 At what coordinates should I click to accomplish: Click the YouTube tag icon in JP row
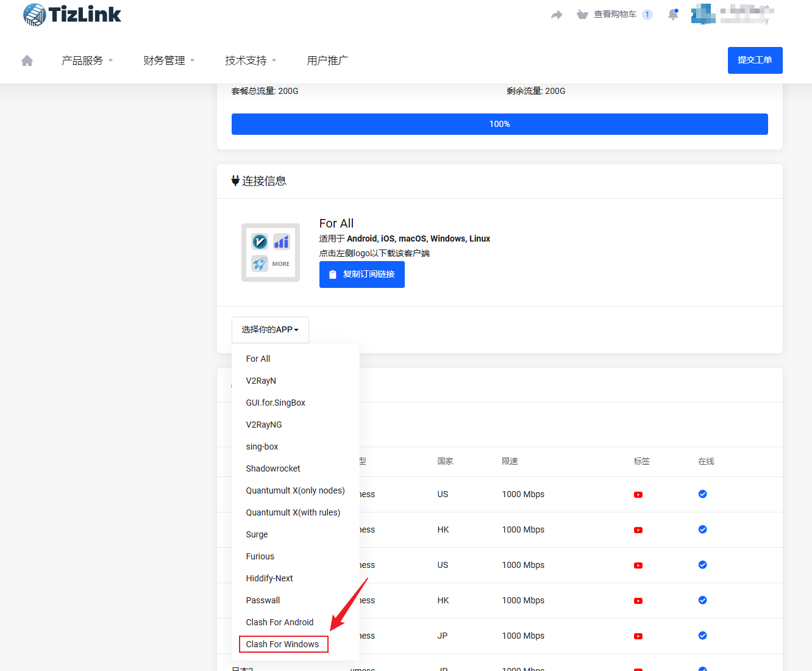click(x=638, y=636)
